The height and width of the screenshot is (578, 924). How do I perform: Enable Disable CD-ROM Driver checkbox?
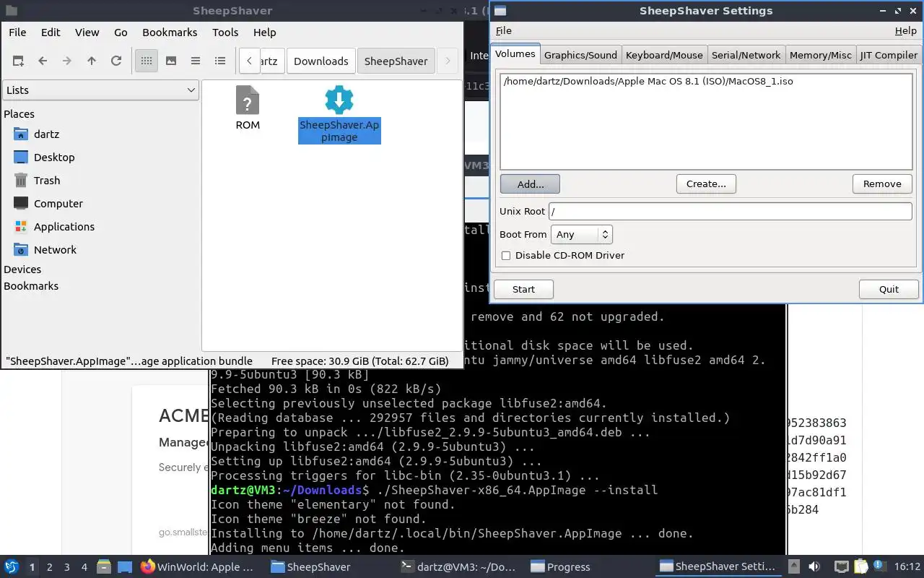506,256
